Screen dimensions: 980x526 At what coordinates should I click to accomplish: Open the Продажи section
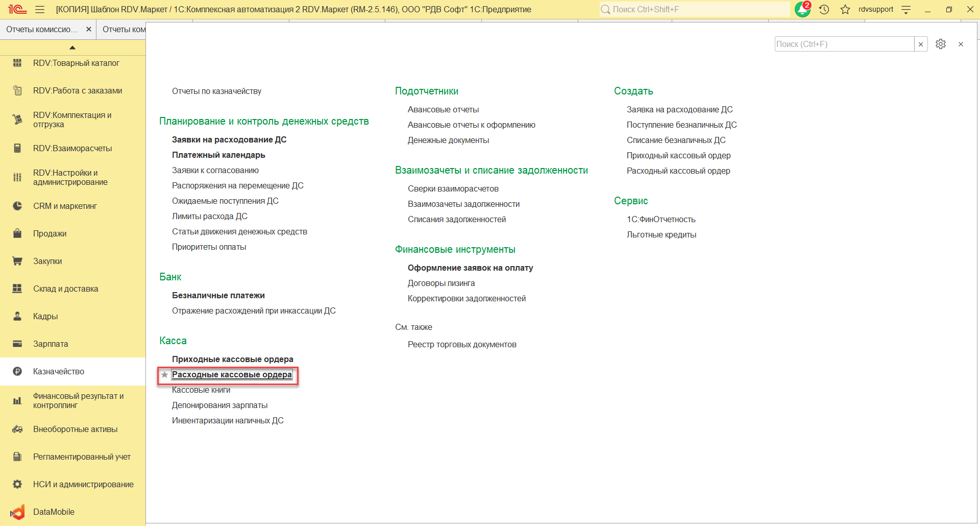[50, 234]
